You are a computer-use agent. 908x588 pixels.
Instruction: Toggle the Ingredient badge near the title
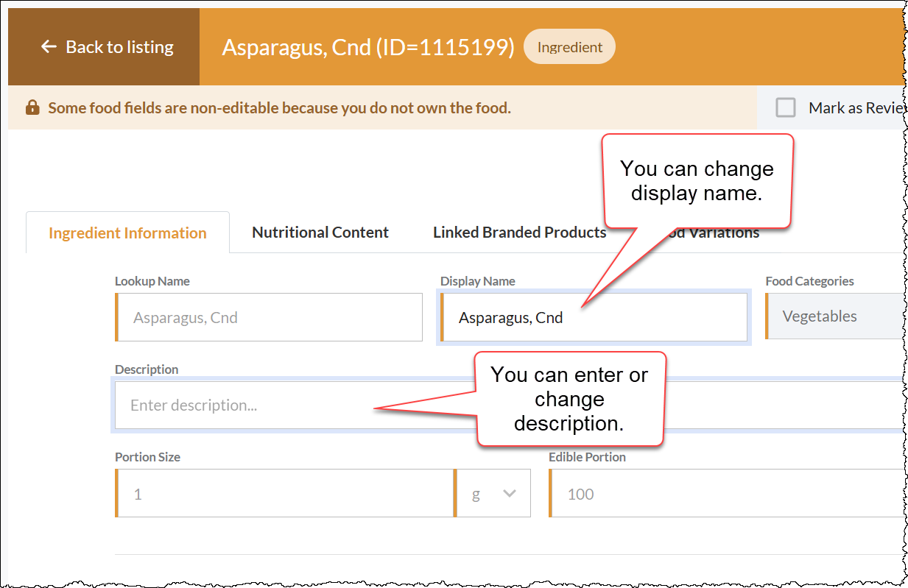point(569,46)
